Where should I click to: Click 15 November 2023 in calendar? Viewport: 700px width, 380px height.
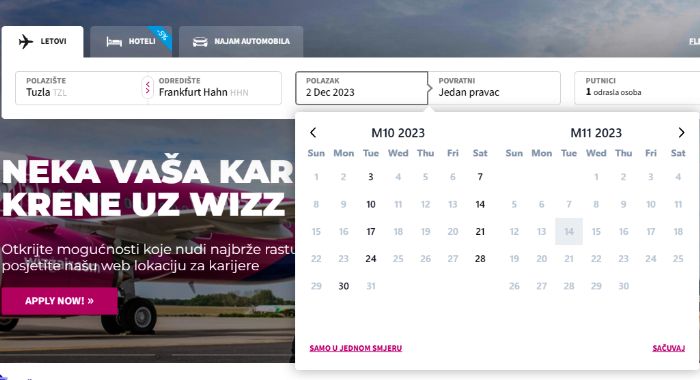(x=596, y=232)
